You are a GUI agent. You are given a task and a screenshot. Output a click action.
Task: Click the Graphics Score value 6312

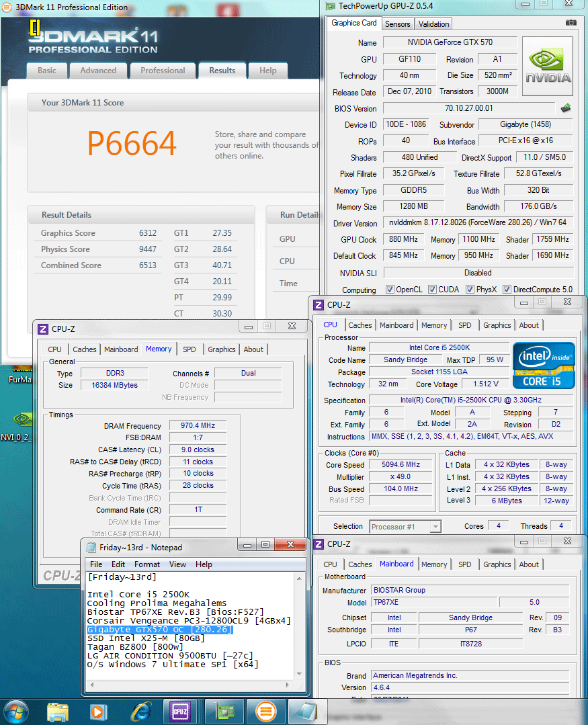point(148,233)
